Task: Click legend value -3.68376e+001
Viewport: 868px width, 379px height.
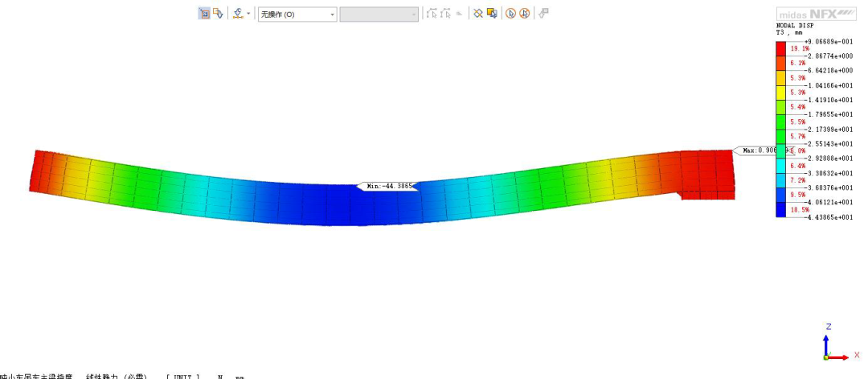Action: click(x=828, y=187)
